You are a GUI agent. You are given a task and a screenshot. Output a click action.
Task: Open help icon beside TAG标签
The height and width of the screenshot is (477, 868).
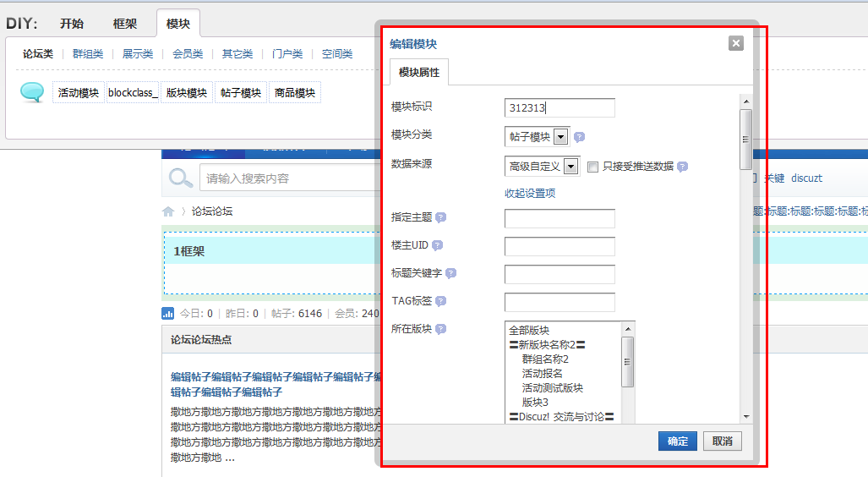pos(440,301)
